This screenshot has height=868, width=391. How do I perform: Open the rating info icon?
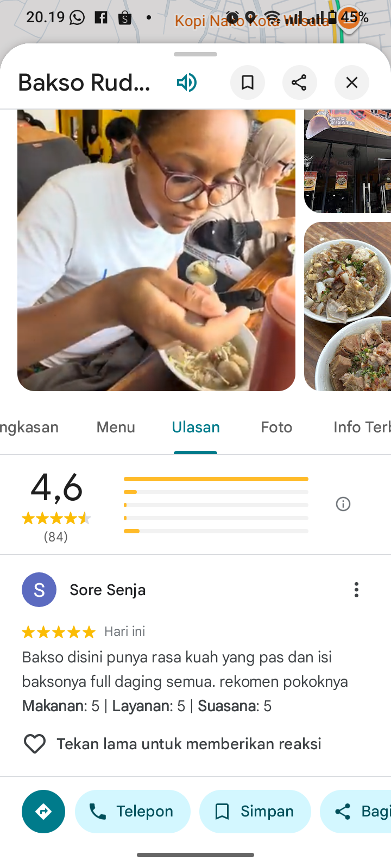coord(343,504)
